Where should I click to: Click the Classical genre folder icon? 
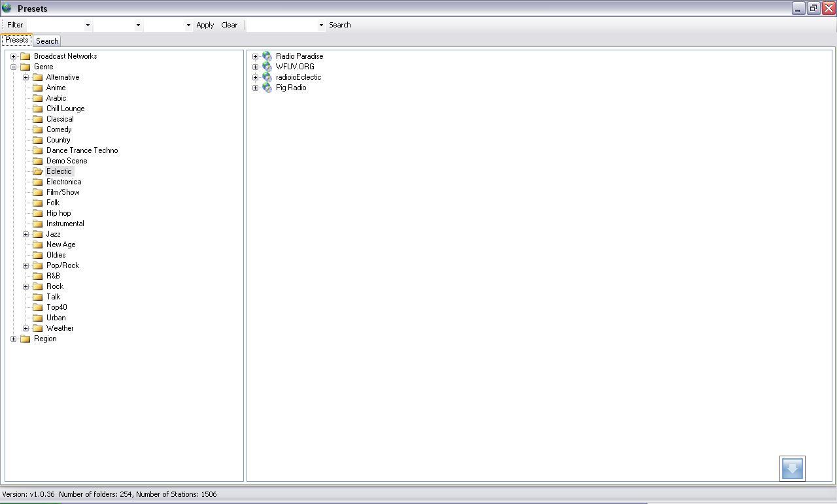[38, 119]
